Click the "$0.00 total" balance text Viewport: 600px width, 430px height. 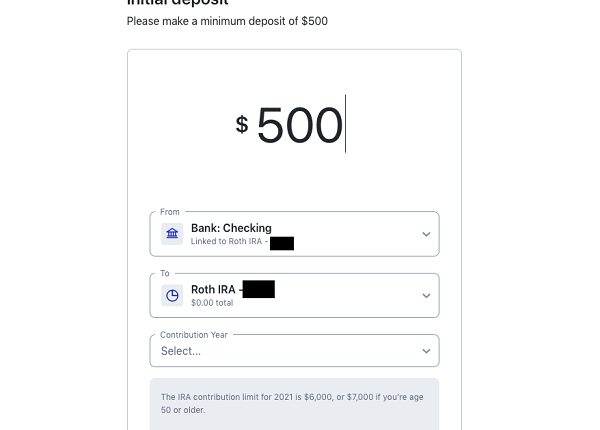point(212,302)
